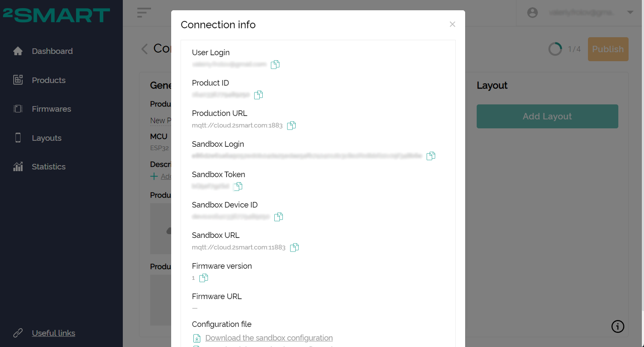Click the sandbox configuration download icon
This screenshot has height=347, width=644.
[x=197, y=338]
